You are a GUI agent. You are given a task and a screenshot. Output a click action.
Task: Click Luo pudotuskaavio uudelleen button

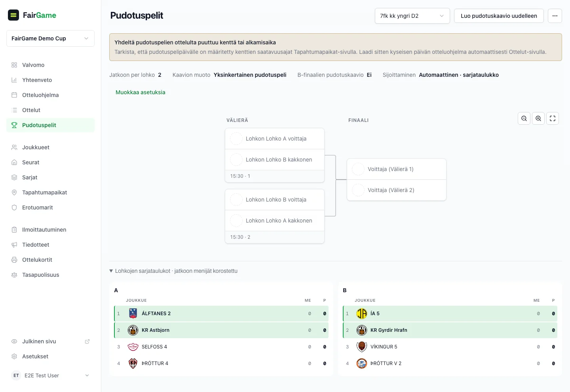tap(499, 16)
